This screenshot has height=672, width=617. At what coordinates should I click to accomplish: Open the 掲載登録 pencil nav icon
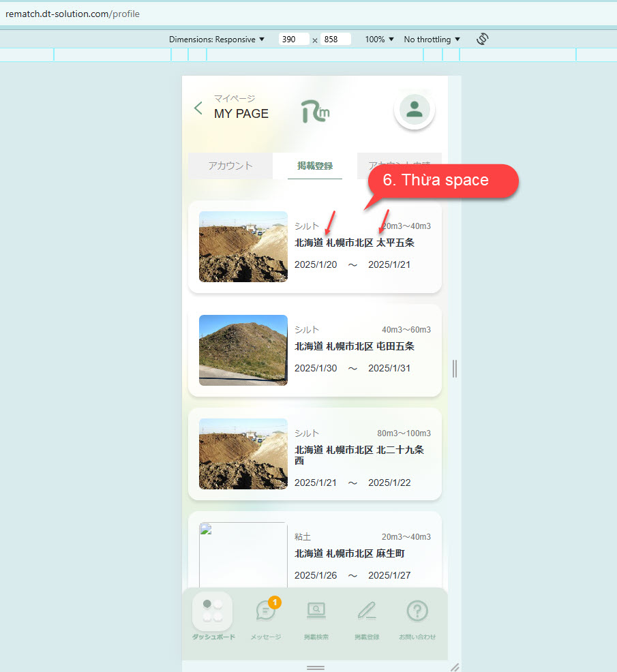366,611
